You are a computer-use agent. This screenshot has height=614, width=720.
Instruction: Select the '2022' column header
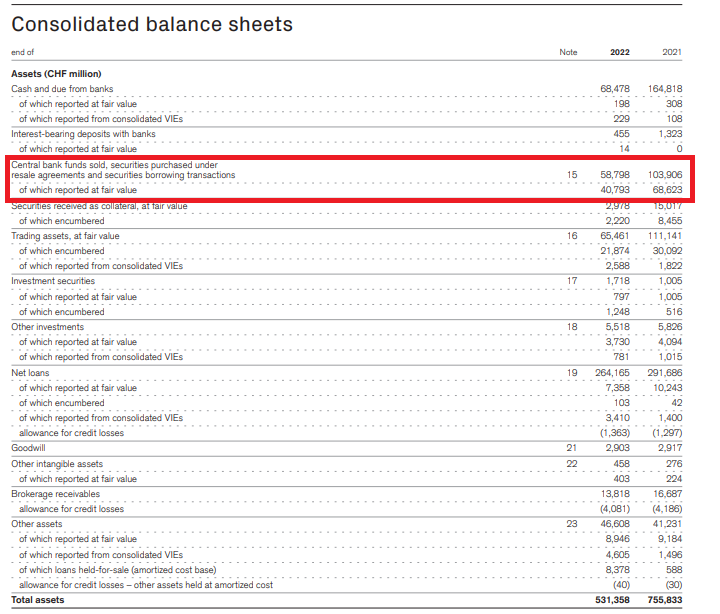619,52
